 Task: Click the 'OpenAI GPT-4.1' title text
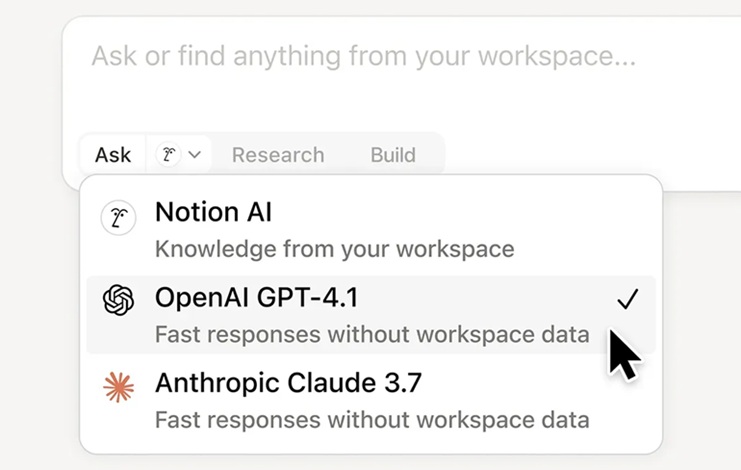[257, 298]
